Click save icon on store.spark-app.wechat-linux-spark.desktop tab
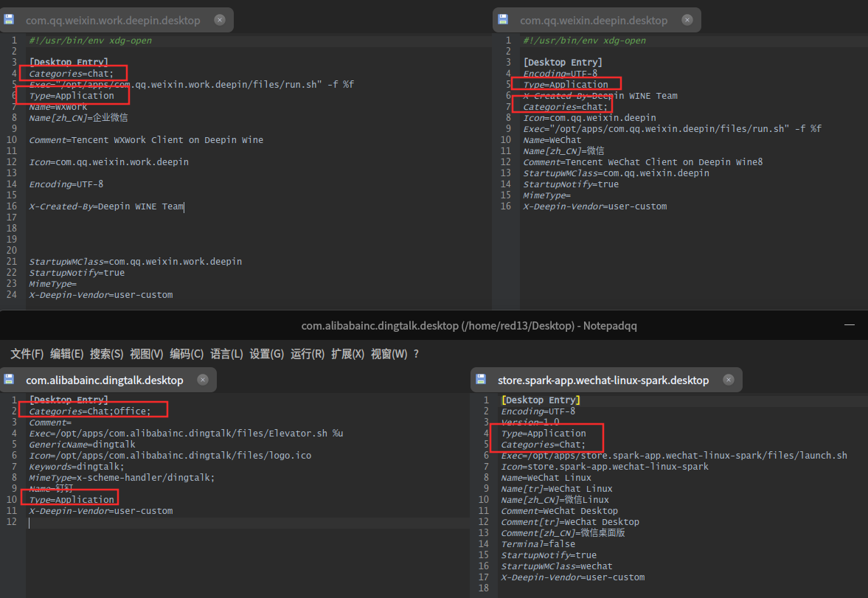 point(481,379)
